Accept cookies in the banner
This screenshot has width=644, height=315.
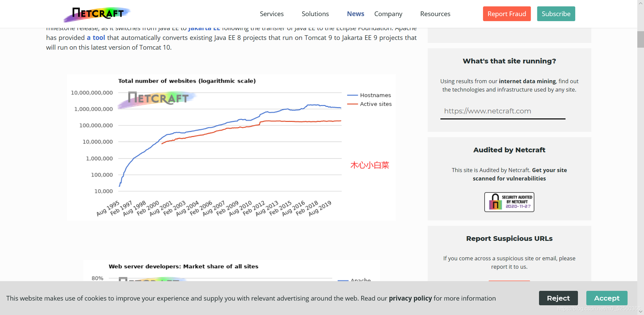[x=606, y=298]
